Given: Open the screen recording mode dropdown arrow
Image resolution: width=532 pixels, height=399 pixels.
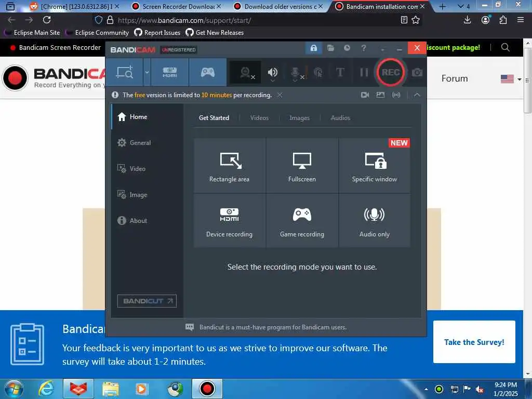Looking at the screenshot, I should pyautogui.click(x=147, y=72).
